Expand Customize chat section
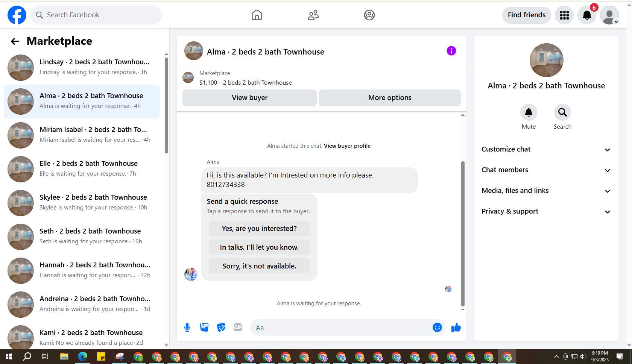632x364 pixels. (546, 149)
